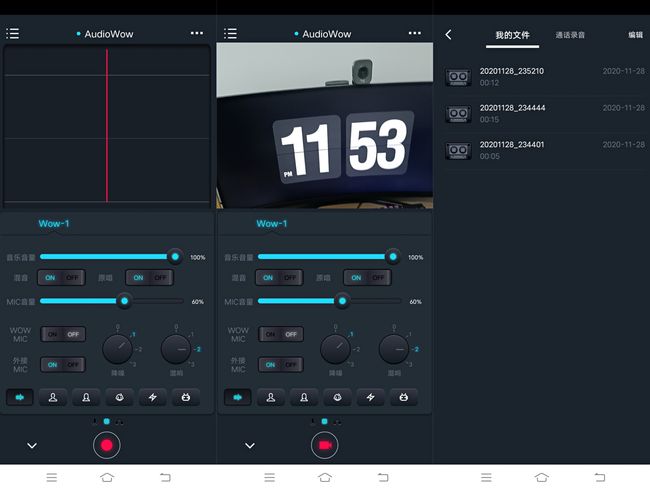Image resolution: width=650 pixels, height=488 pixels.
Task: Select the lightning effect preset under the waveform screen
Action: click(x=152, y=397)
